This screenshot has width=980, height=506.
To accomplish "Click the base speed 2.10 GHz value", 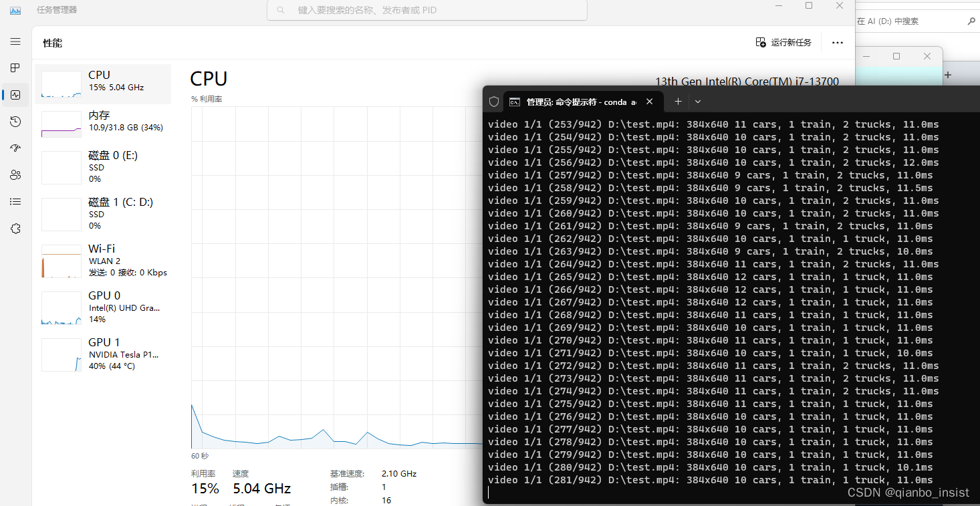I will 399,473.
